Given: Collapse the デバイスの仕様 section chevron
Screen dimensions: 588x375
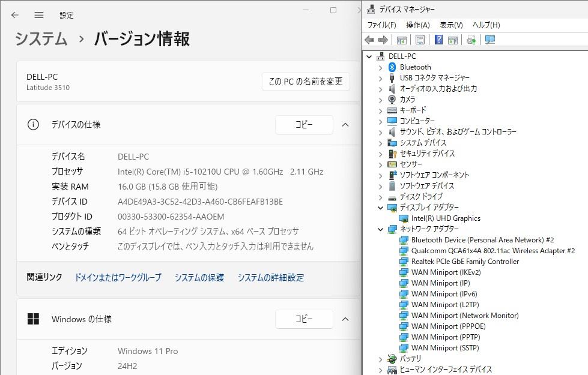Looking at the screenshot, I should pyautogui.click(x=345, y=125).
